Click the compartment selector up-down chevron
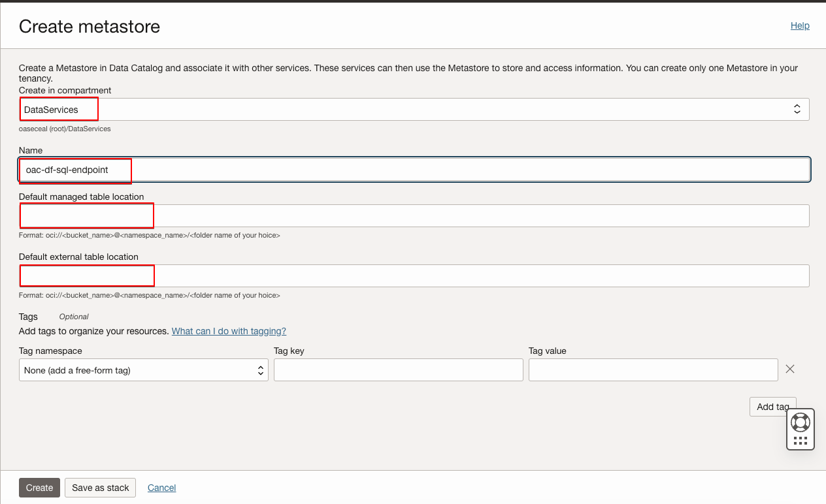826x504 pixels. (x=797, y=110)
